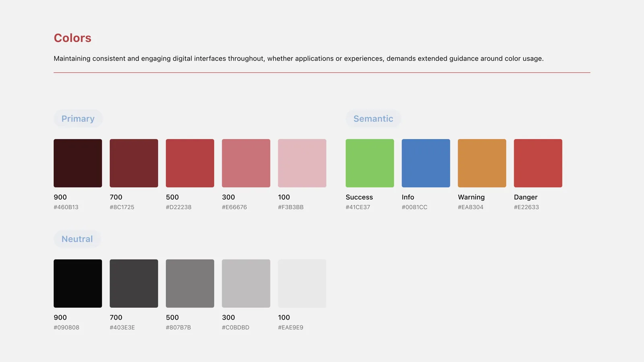
Task: Click the Neutral section label pill
Action: tap(77, 239)
